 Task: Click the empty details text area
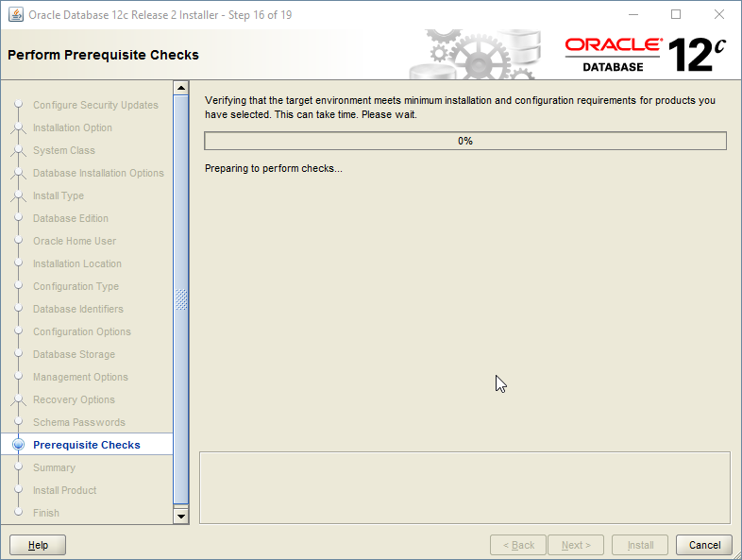coord(464,487)
